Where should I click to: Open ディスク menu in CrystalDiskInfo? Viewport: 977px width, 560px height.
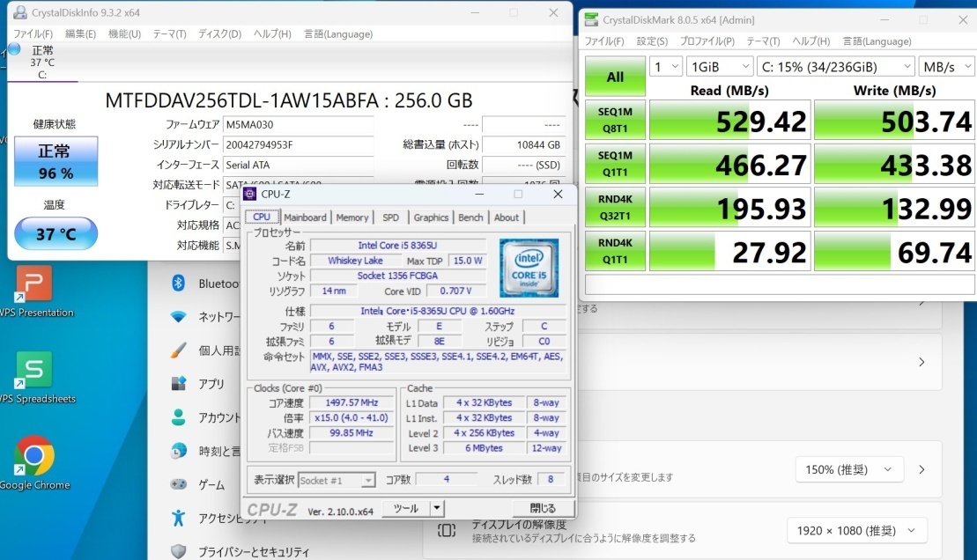pos(219,34)
